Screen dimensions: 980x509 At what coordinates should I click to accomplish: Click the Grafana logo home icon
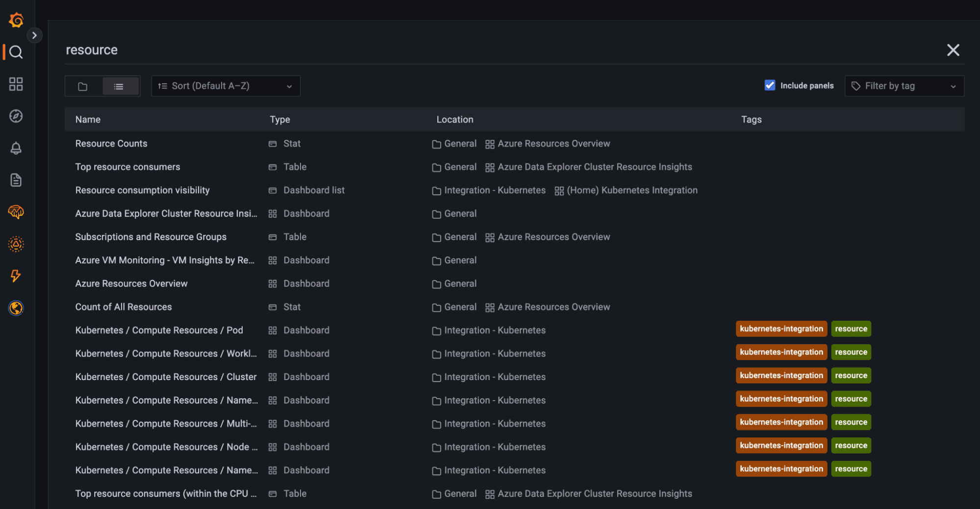[x=16, y=20]
